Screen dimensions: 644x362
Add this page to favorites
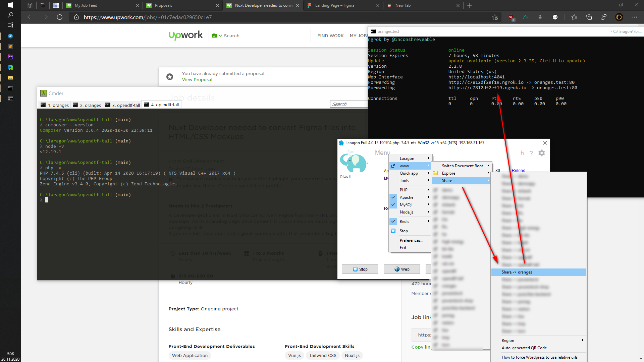click(x=495, y=17)
